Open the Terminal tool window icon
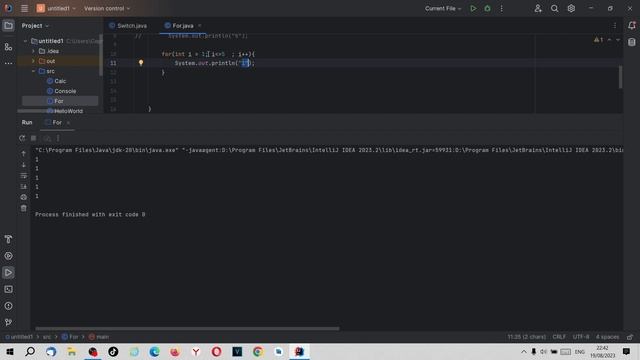This screenshot has width=640, height=360. click(x=8, y=289)
